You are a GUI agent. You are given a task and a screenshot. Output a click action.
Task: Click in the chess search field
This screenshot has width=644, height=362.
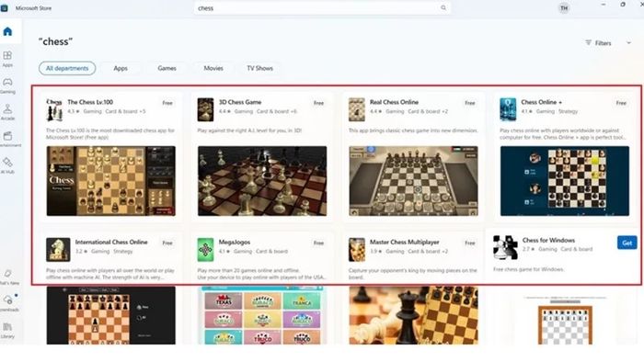pos(322,7)
